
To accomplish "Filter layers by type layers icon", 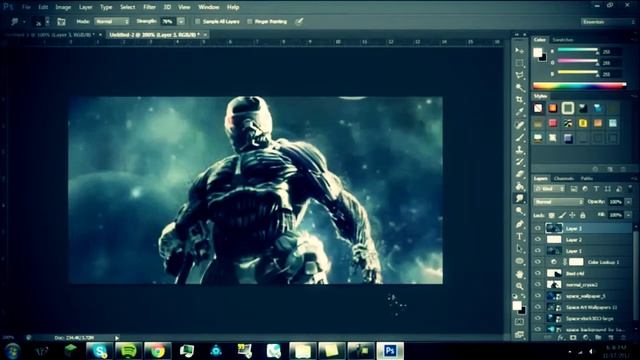I will pyautogui.click(x=596, y=189).
